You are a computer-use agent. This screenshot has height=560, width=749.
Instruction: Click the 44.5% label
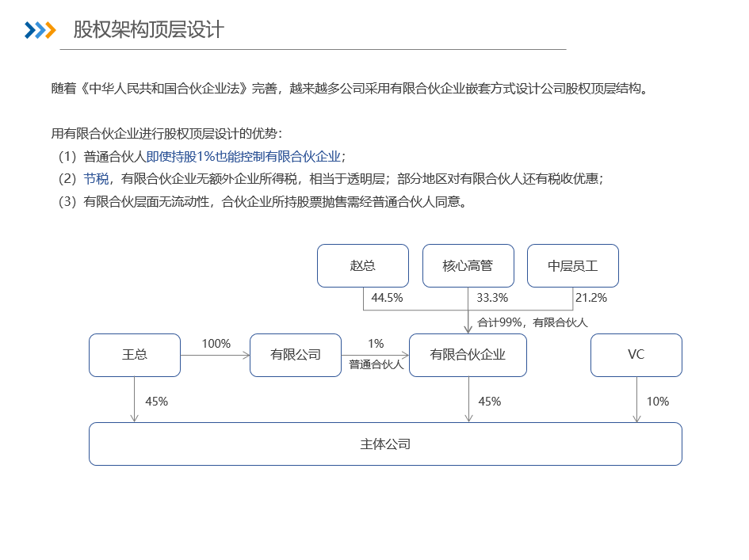[x=387, y=298]
